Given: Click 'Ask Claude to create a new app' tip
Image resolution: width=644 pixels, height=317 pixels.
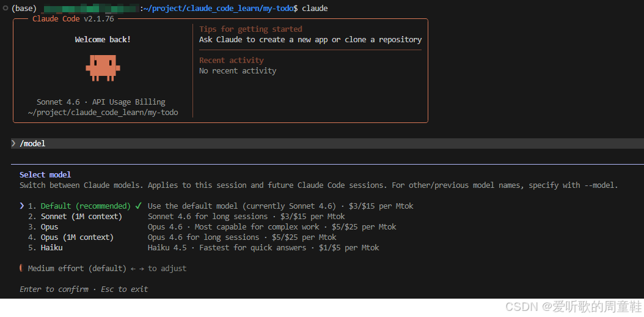Looking at the screenshot, I should (310, 40).
